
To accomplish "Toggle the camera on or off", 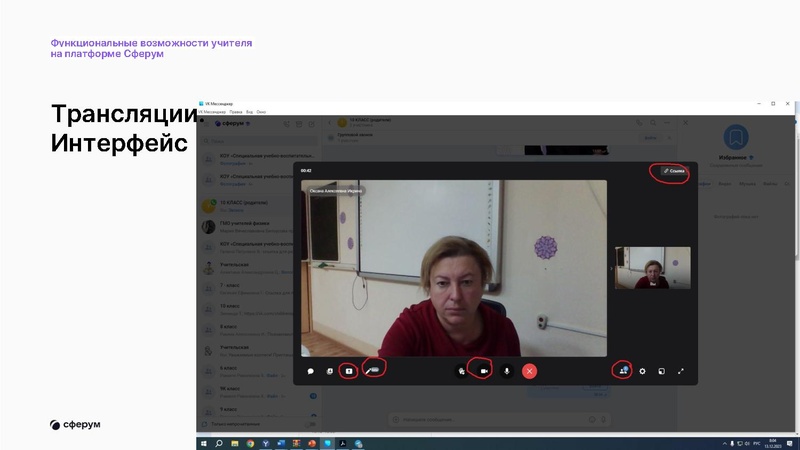I will pyautogui.click(x=484, y=371).
